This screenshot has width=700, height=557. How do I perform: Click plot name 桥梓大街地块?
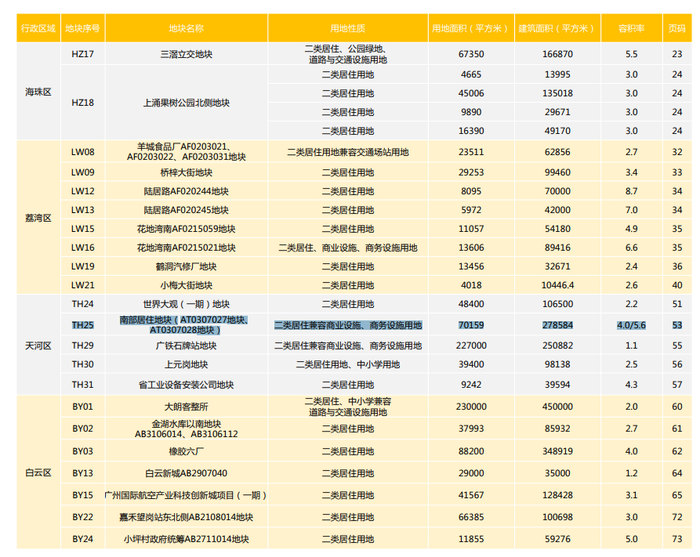pyautogui.click(x=186, y=173)
